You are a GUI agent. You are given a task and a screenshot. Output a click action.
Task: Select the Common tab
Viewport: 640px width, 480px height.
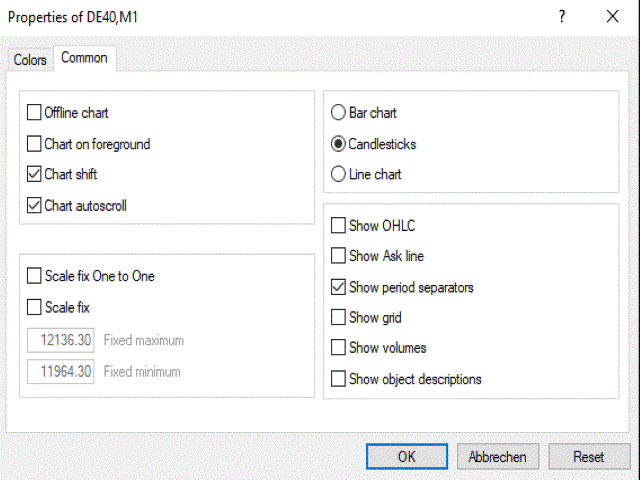(84, 58)
